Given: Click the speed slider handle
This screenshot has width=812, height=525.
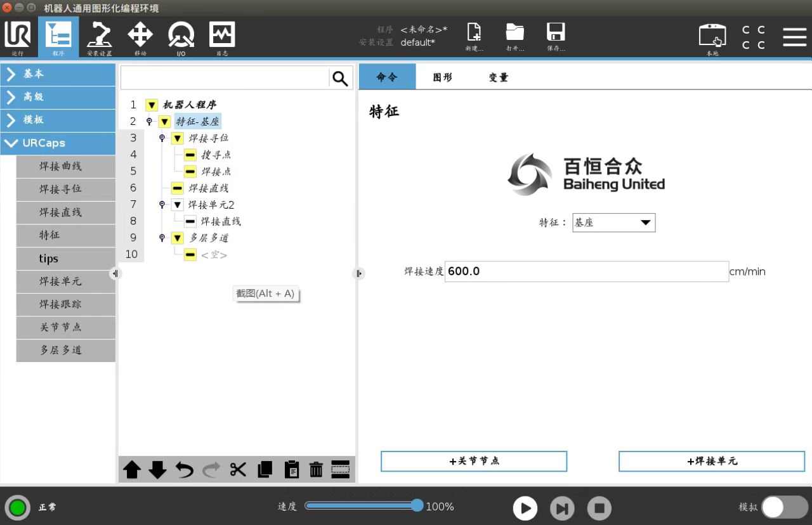Looking at the screenshot, I should (417, 505).
